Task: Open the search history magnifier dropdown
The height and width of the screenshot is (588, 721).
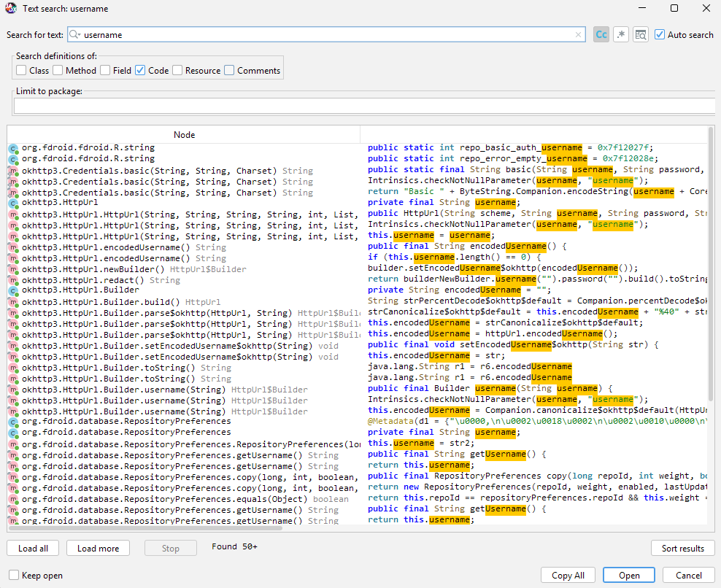Action: [74, 34]
